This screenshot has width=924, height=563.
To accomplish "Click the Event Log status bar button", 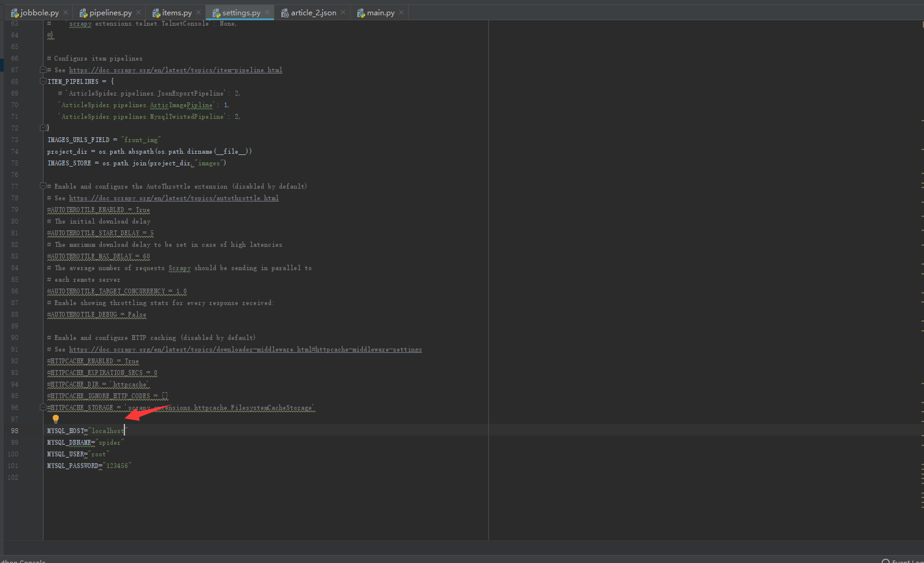I will tap(904, 561).
